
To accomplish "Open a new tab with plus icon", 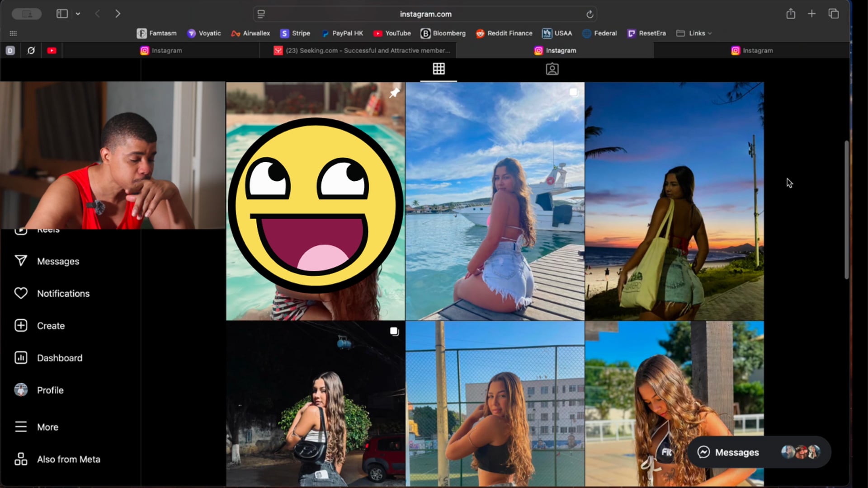I will point(811,14).
